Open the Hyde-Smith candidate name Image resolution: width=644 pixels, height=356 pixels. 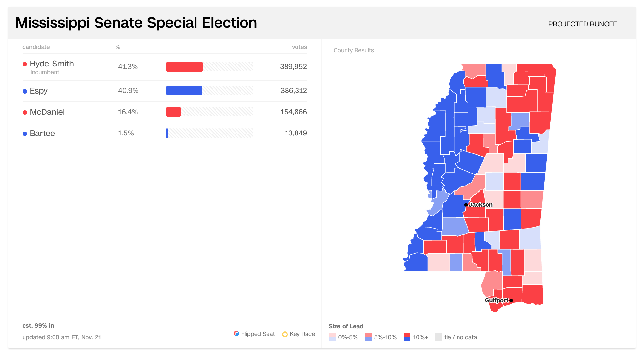click(52, 64)
